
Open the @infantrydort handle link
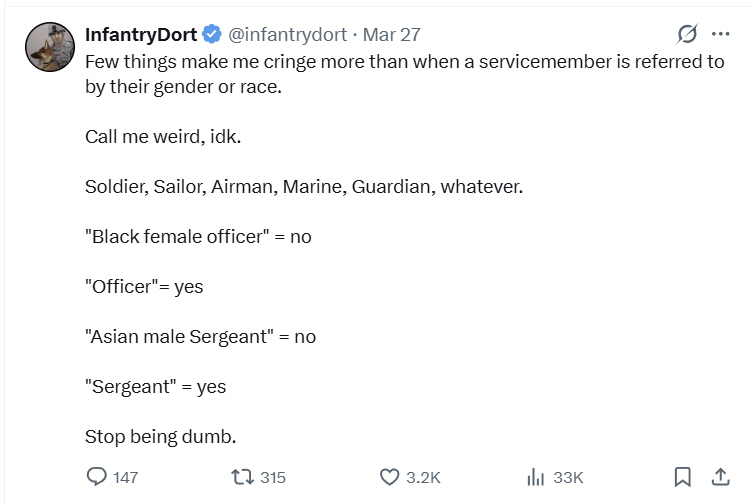point(287,34)
